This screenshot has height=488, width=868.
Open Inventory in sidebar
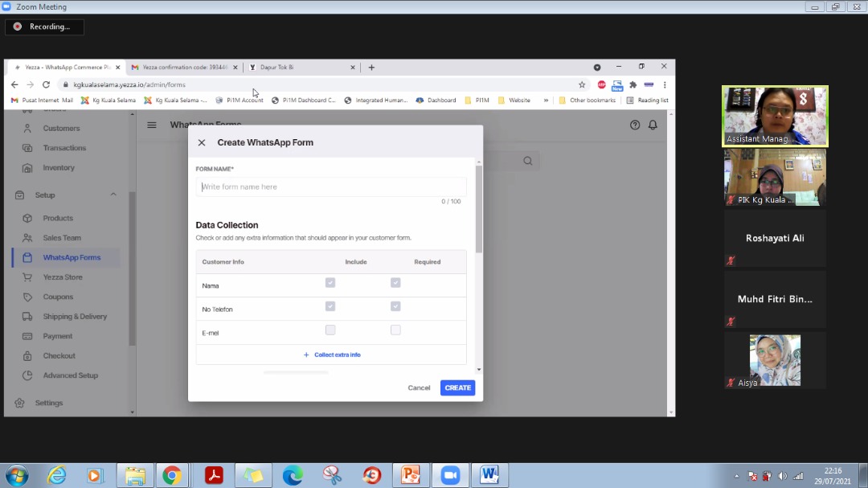tap(59, 167)
